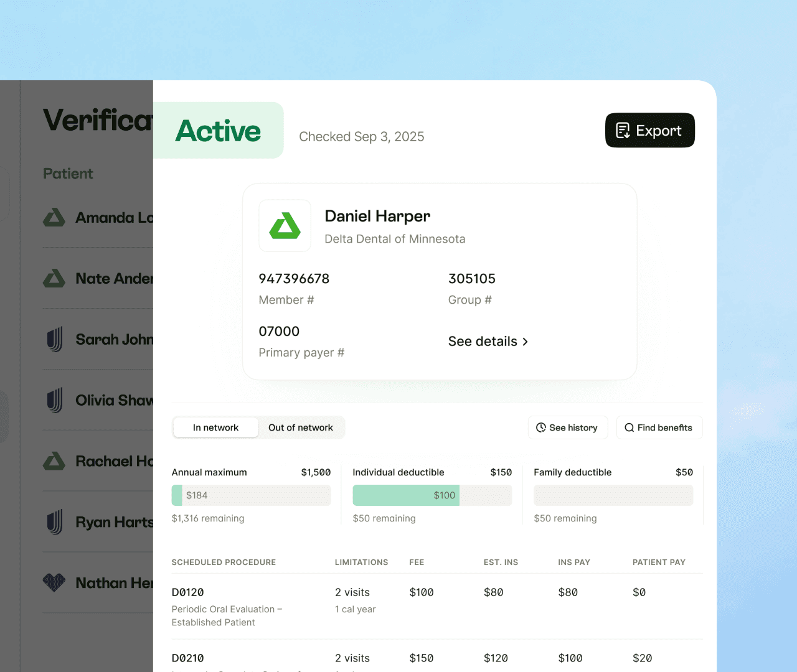Click the Delta icon beside Amanda
Viewport: 797px width, 672px height.
(54, 217)
